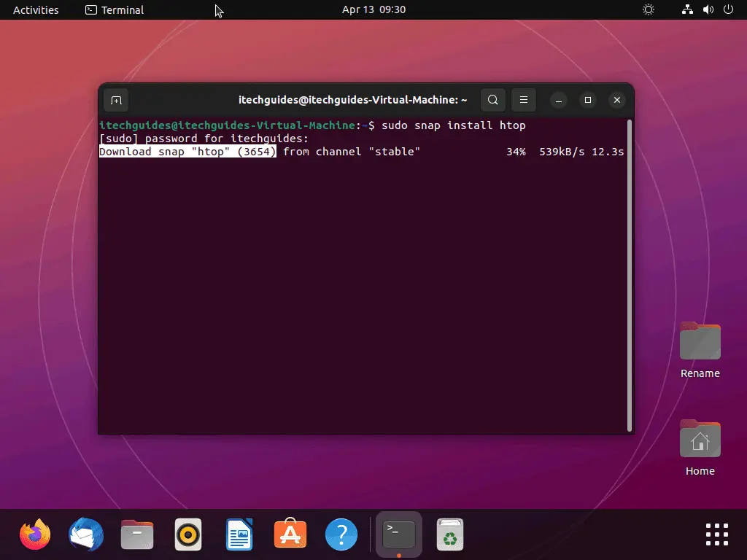Open the clock and calendar panel

tap(373, 10)
